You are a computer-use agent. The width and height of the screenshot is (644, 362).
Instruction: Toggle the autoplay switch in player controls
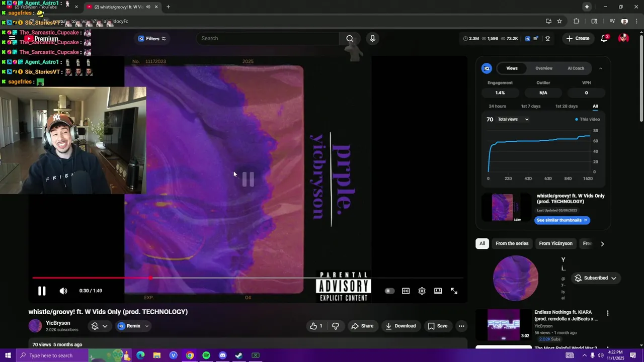click(x=389, y=291)
